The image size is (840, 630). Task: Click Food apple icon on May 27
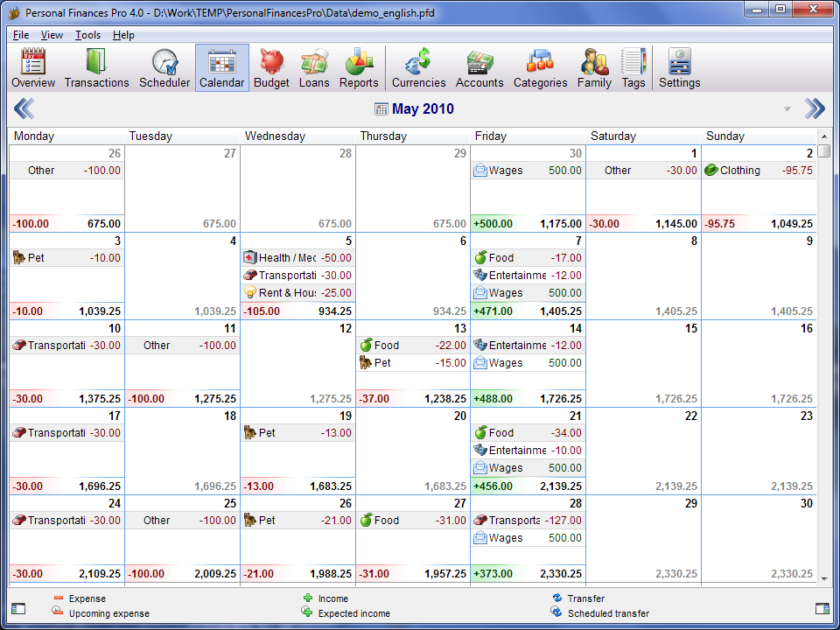point(366,520)
